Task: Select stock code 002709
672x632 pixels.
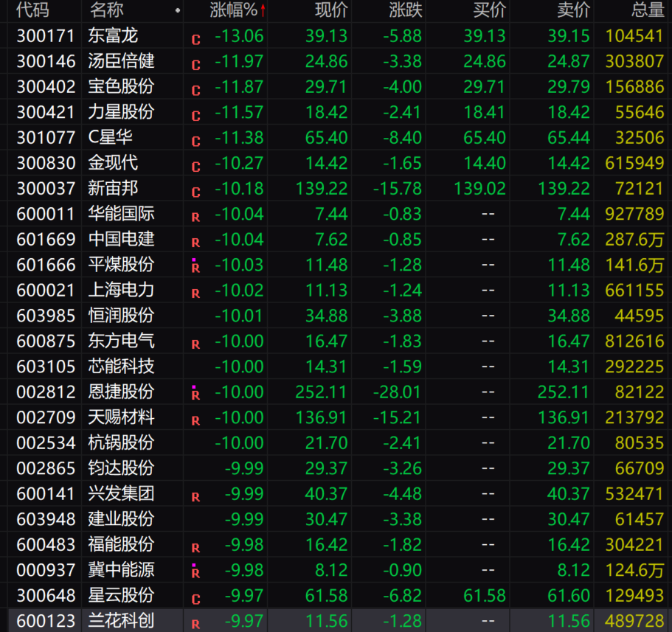Action: click(x=46, y=417)
